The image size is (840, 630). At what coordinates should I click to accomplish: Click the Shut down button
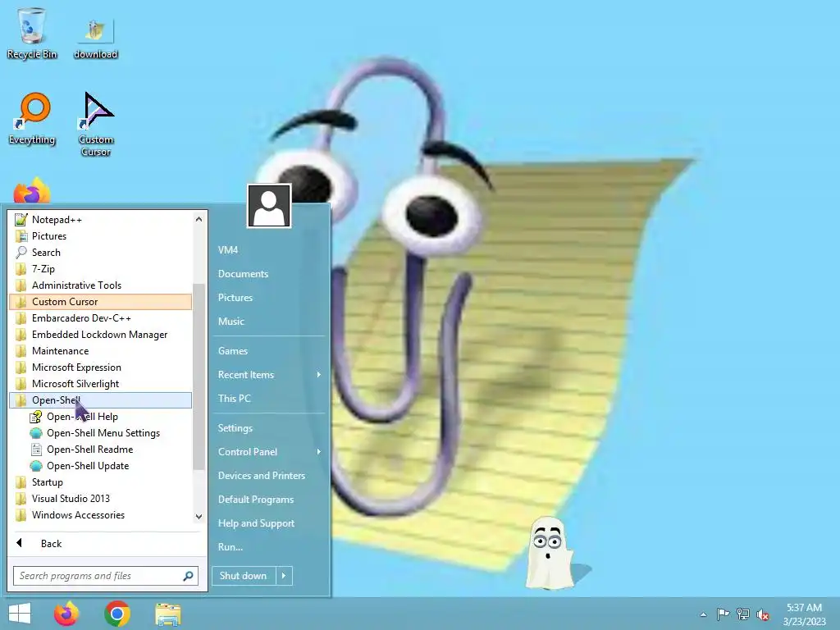244,576
